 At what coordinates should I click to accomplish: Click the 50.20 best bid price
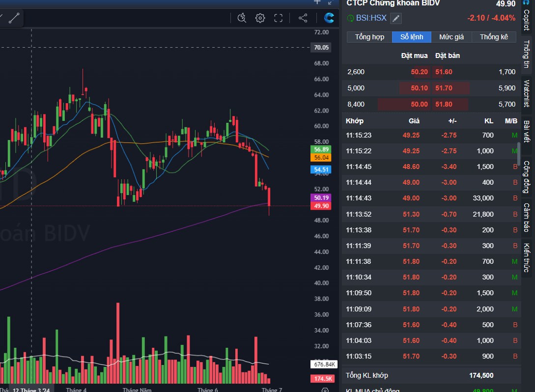[x=419, y=72]
